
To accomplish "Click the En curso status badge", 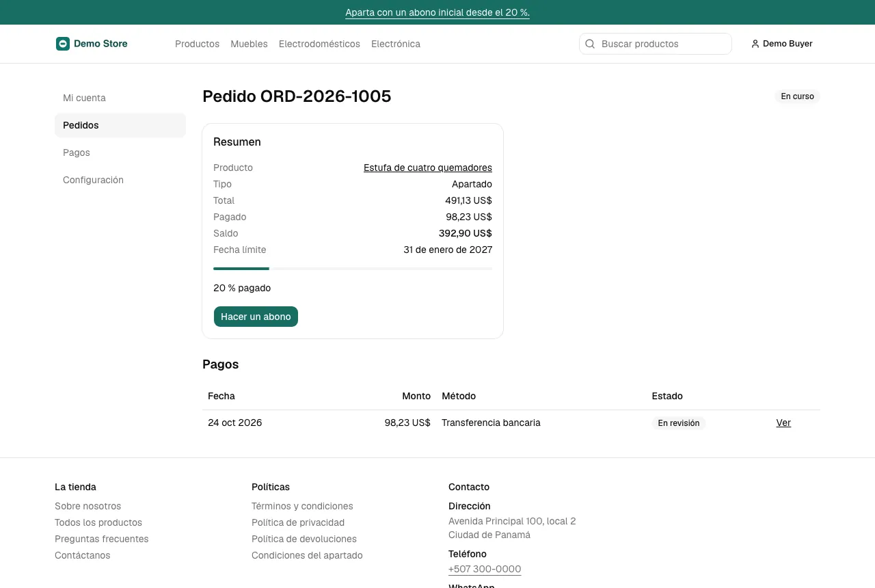I will [797, 96].
